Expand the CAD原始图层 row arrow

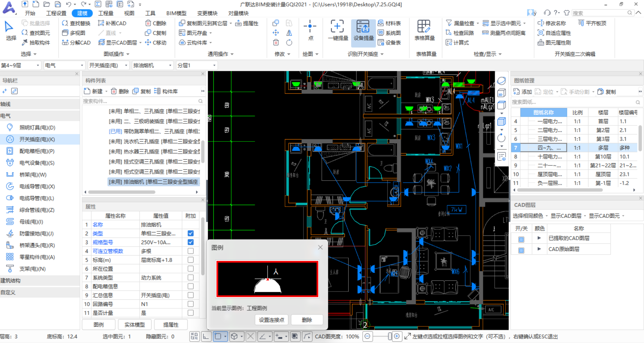tap(539, 249)
